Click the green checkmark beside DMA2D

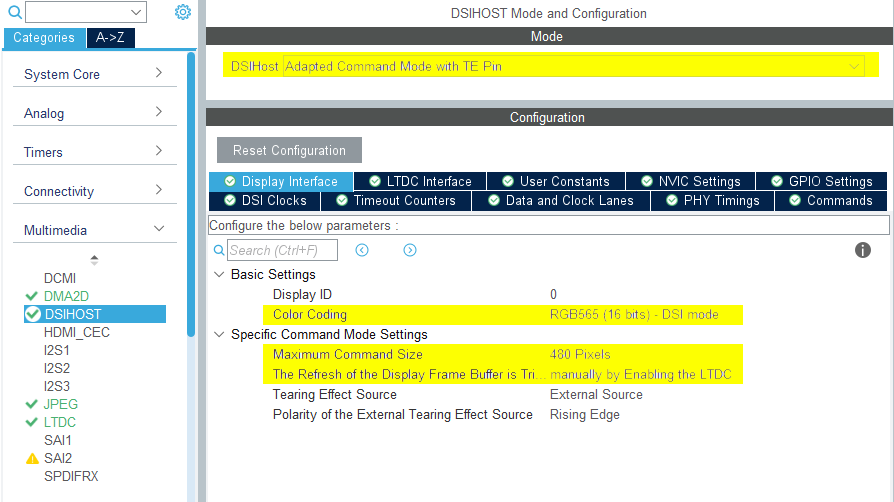32,296
